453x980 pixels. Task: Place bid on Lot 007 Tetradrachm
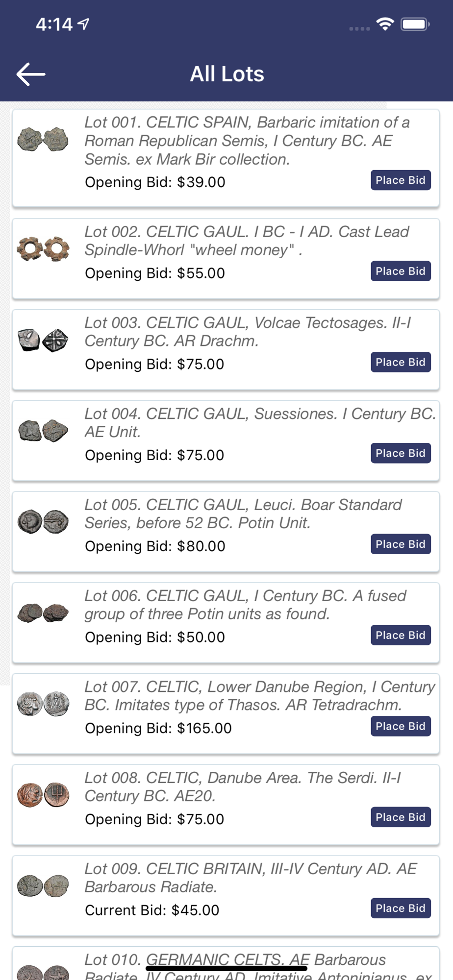pyautogui.click(x=401, y=726)
